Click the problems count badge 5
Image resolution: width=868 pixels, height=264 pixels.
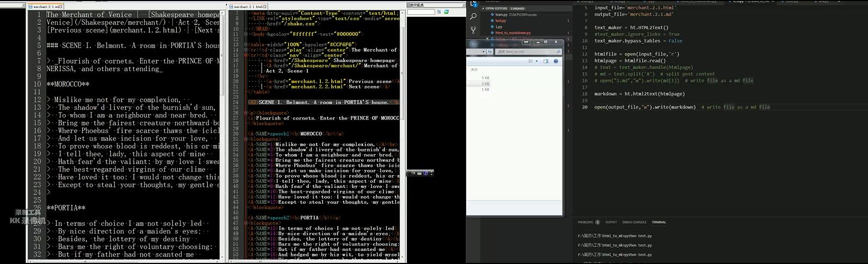597,222
